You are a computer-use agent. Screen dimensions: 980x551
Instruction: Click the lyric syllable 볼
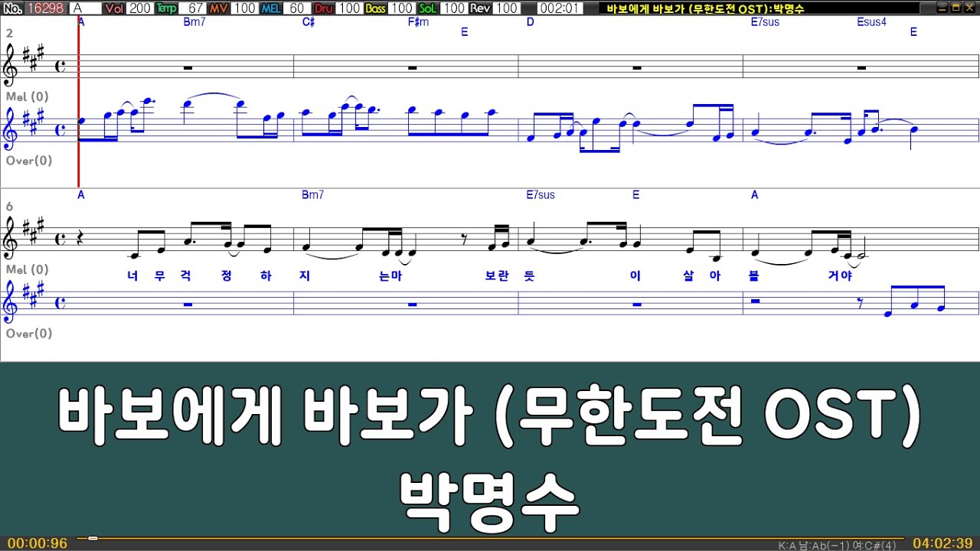754,275
